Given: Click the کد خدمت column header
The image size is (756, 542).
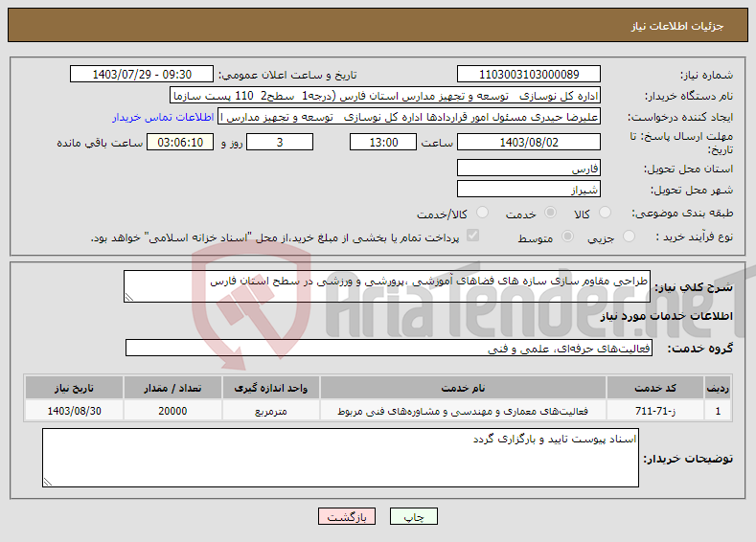Looking at the screenshot, I should point(654,388).
